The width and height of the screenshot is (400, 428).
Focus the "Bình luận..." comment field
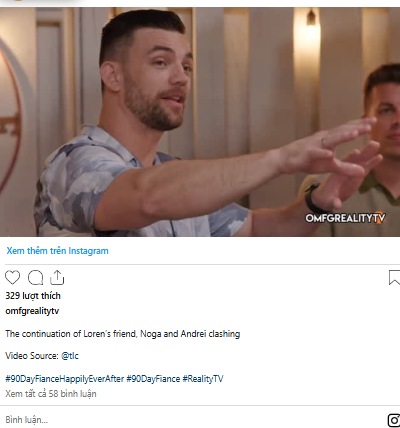[x=193, y=420]
